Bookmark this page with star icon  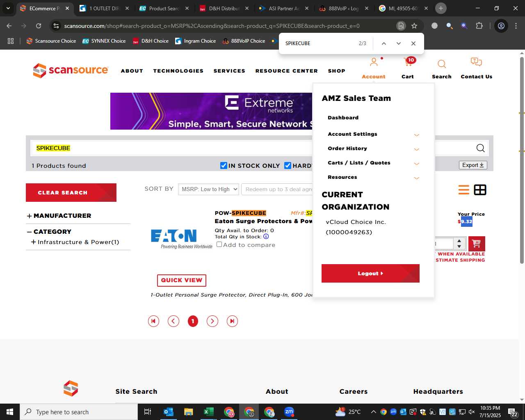pyautogui.click(x=414, y=26)
